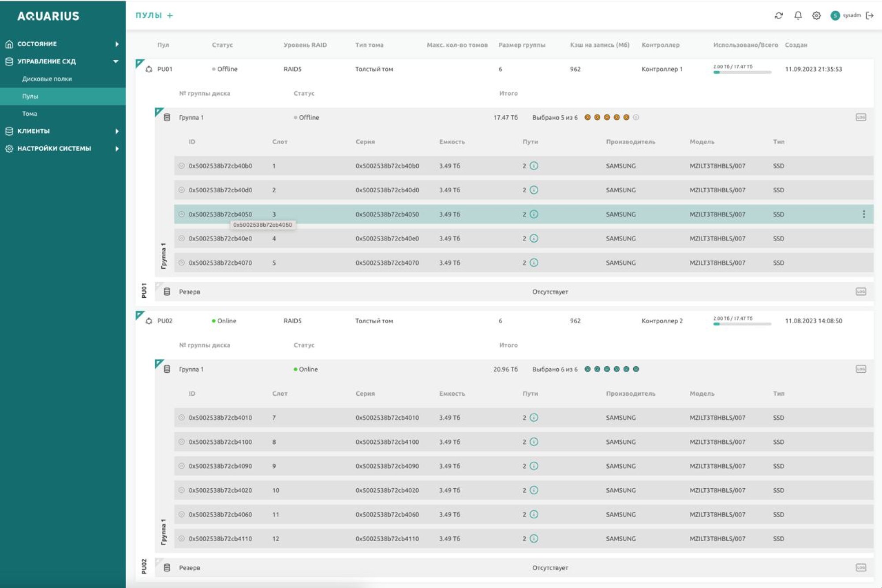The width and height of the screenshot is (882, 588).
Task: Show paths info for disk slot 11
Action: click(x=534, y=515)
